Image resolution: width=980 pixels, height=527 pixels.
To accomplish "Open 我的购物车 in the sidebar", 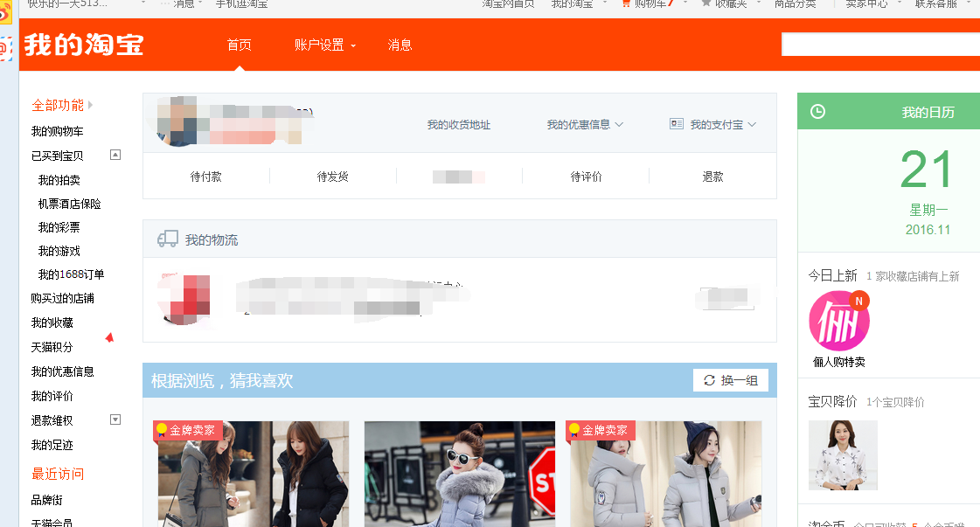I will tap(57, 131).
